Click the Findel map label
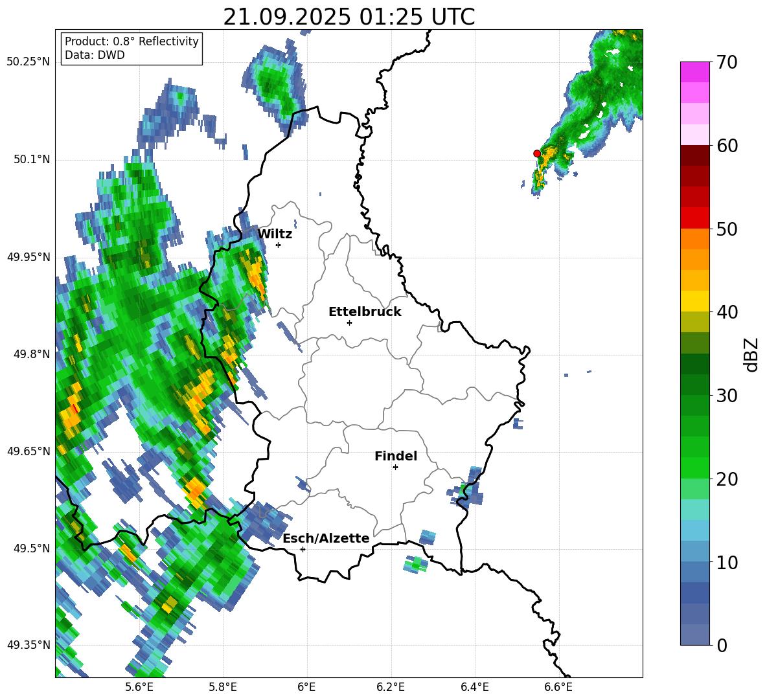The height and width of the screenshot is (700, 767). tap(396, 456)
